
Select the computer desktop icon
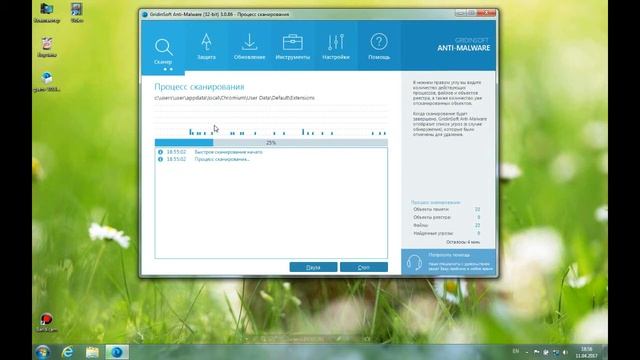click(x=47, y=13)
